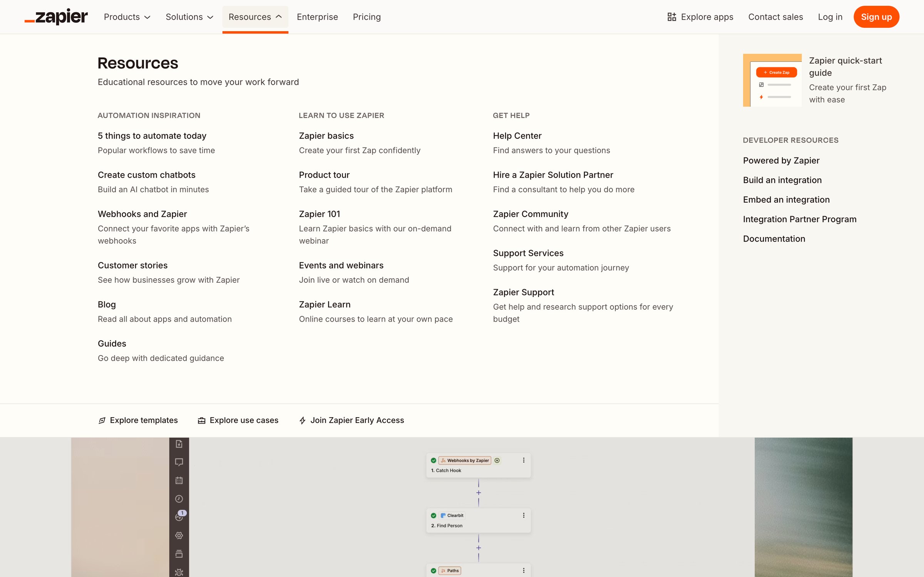Click the lightning bolt Early Access icon

[x=303, y=420]
